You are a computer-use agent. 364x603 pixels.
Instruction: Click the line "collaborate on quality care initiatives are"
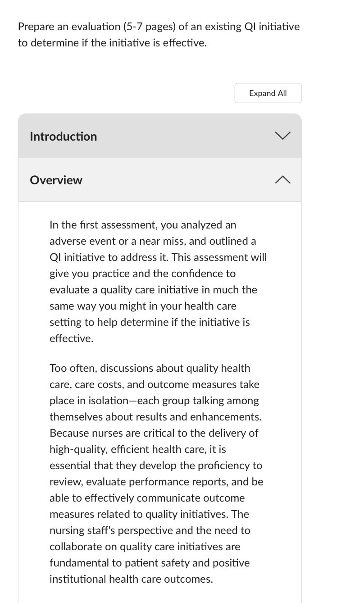145,547
